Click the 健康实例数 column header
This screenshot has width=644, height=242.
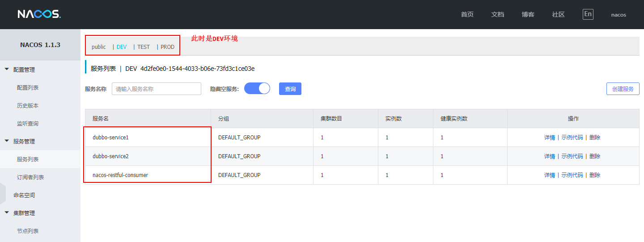click(454, 119)
